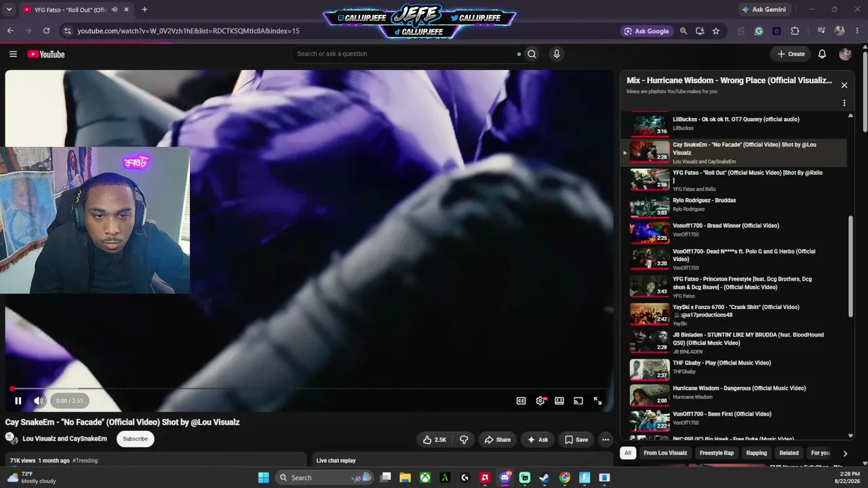Install app icon in address bar
868x488 pixels.
700,31
